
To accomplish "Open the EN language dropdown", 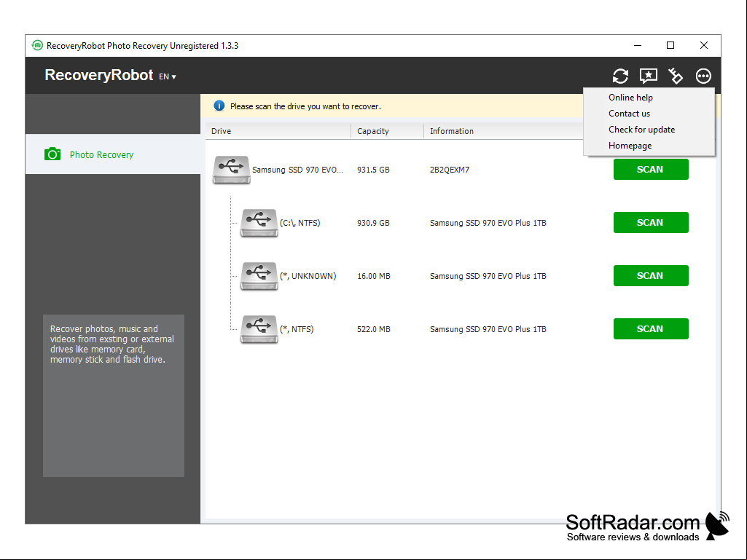I will [x=168, y=76].
